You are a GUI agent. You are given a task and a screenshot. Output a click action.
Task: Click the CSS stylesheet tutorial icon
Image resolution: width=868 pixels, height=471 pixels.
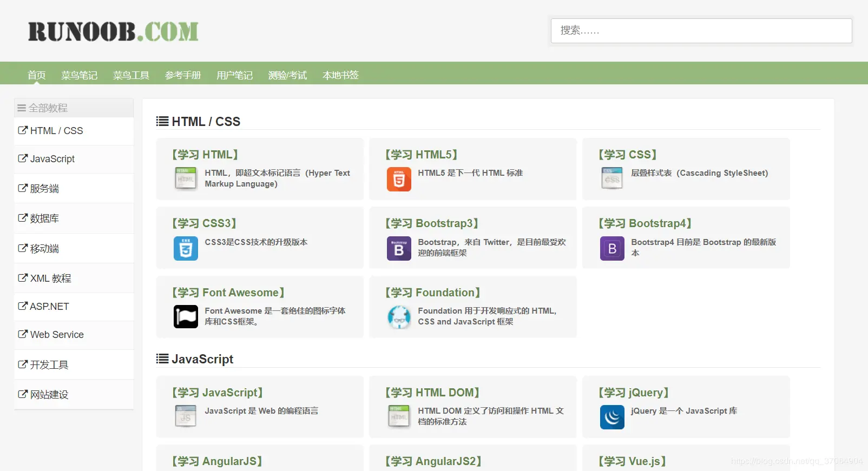(612, 178)
